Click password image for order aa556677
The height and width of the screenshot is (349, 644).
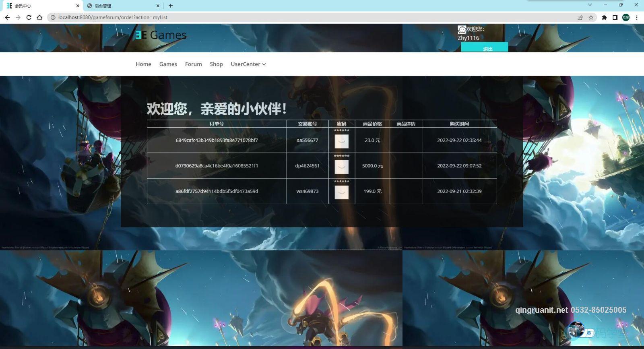pyautogui.click(x=341, y=141)
